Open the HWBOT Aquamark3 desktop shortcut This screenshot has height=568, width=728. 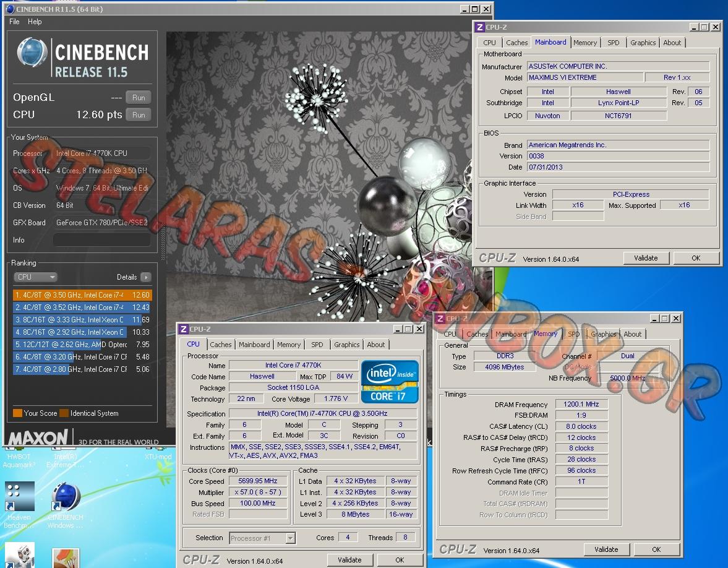19,457
